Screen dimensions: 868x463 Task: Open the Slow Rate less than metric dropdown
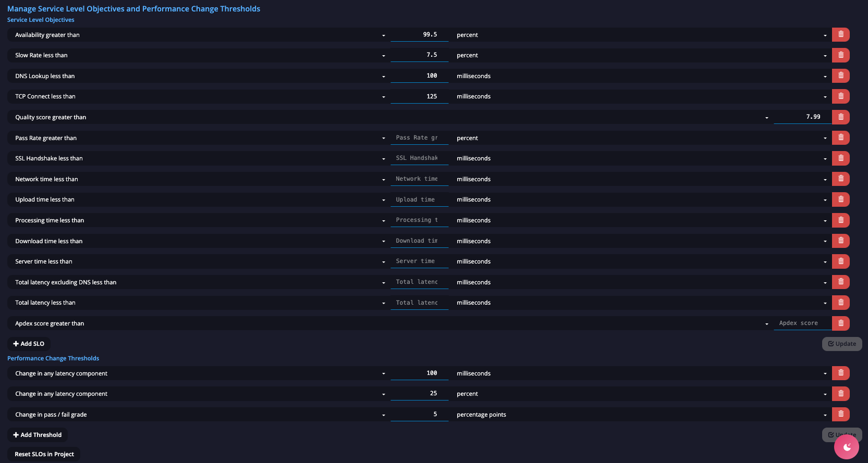coord(198,55)
